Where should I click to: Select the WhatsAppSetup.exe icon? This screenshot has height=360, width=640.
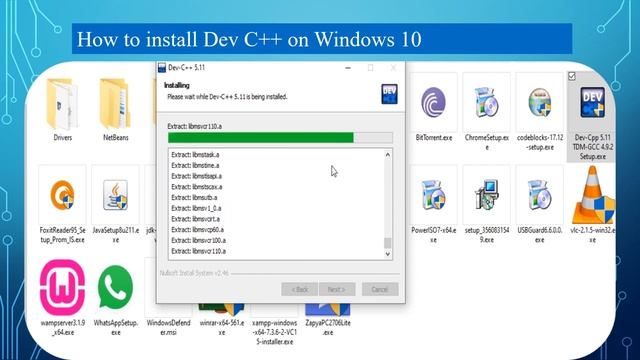(x=116, y=287)
